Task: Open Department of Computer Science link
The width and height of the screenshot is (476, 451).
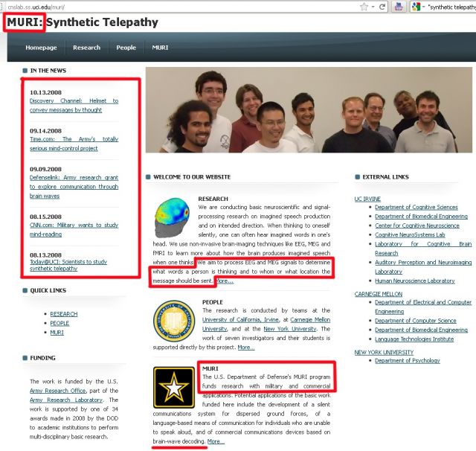Action: click(415, 321)
